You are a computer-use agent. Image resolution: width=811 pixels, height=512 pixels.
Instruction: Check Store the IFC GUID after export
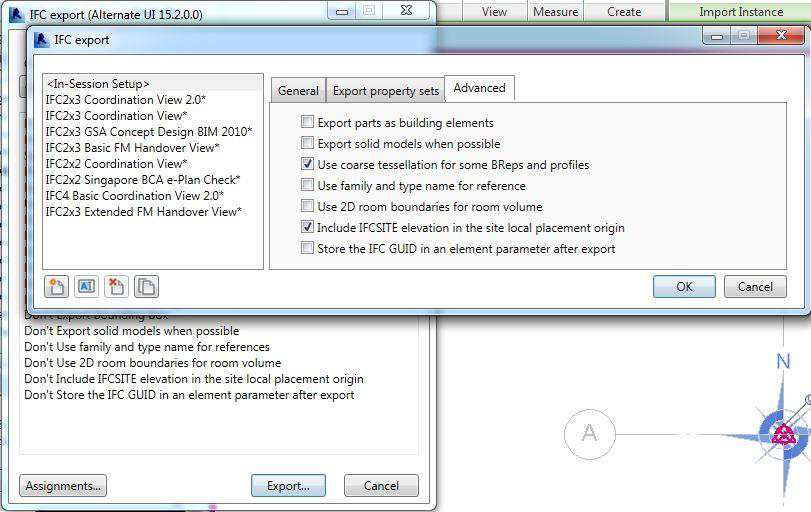[307, 248]
